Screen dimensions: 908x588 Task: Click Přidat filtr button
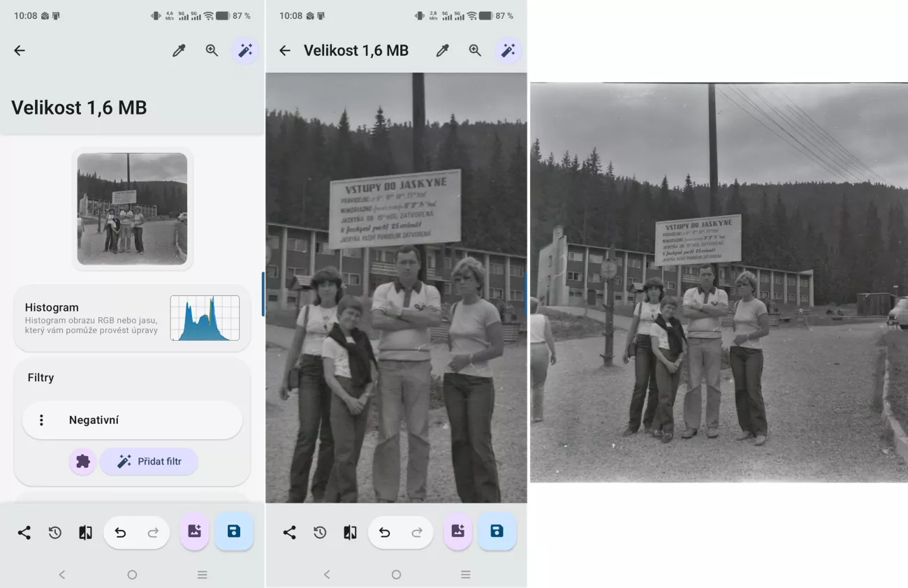(x=149, y=462)
